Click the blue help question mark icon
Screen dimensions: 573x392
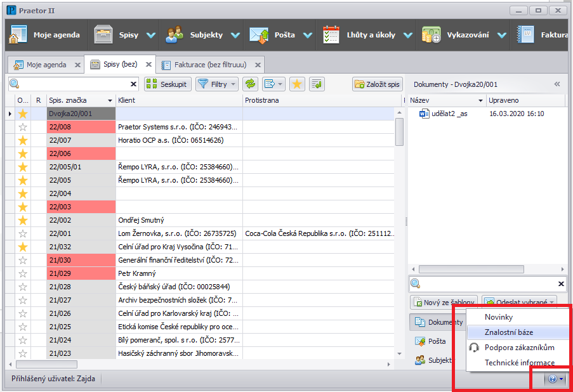click(x=552, y=379)
